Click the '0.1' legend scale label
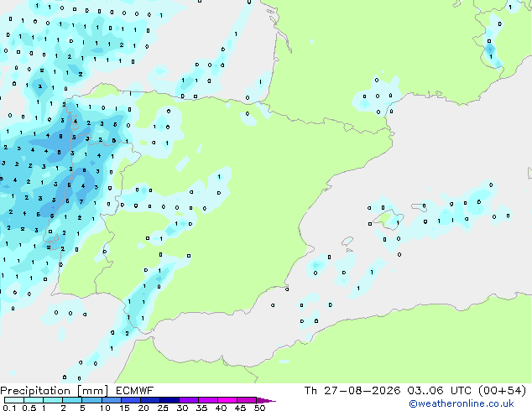This screenshot has height=411, width=532. coord(9,408)
